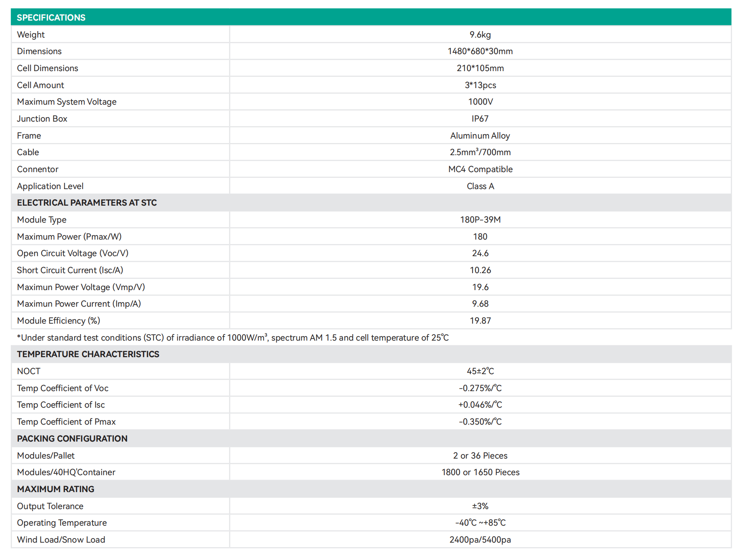
Task: Click the Dimensions value 1480*680*30mm
Action: coord(480,51)
